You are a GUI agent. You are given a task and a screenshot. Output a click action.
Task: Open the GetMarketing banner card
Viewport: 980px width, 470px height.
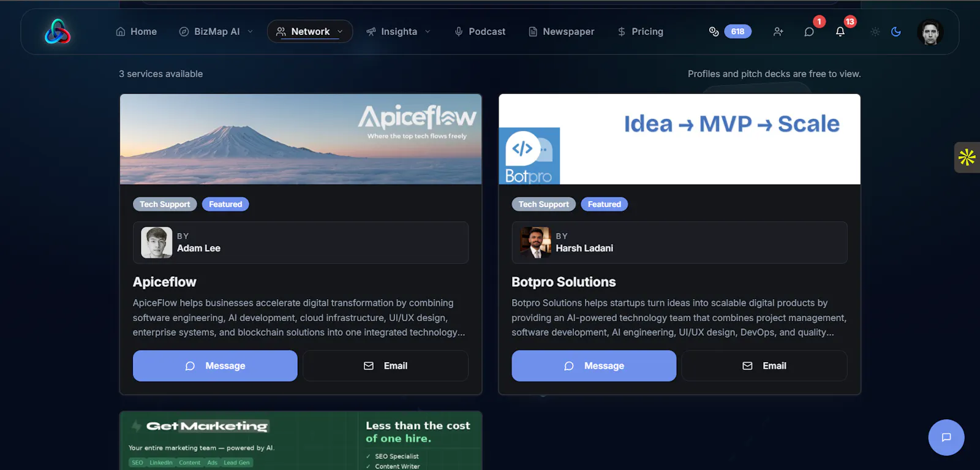pyautogui.click(x=301, y=441)
